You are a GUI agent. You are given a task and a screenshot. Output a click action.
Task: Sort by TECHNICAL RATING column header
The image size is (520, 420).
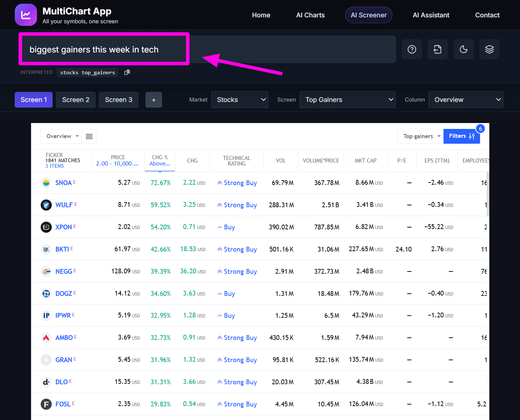(x=237, y=161)
